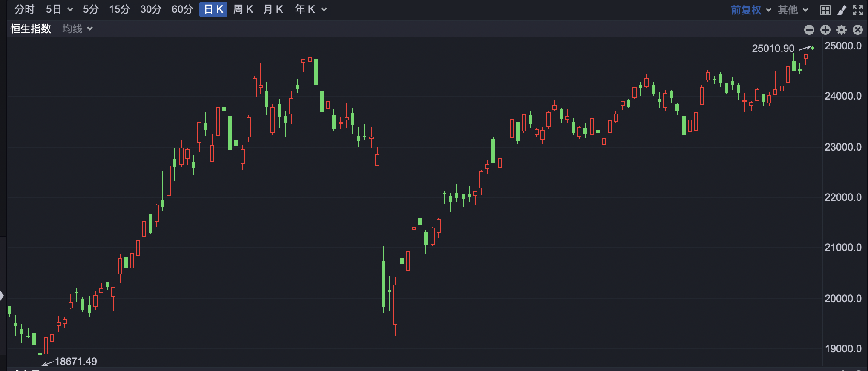The width and height of the screenshot is (868, 371).
Task: Click the 25010.90 high price marker
Action: pyautogui.click(x=773, y=48)
